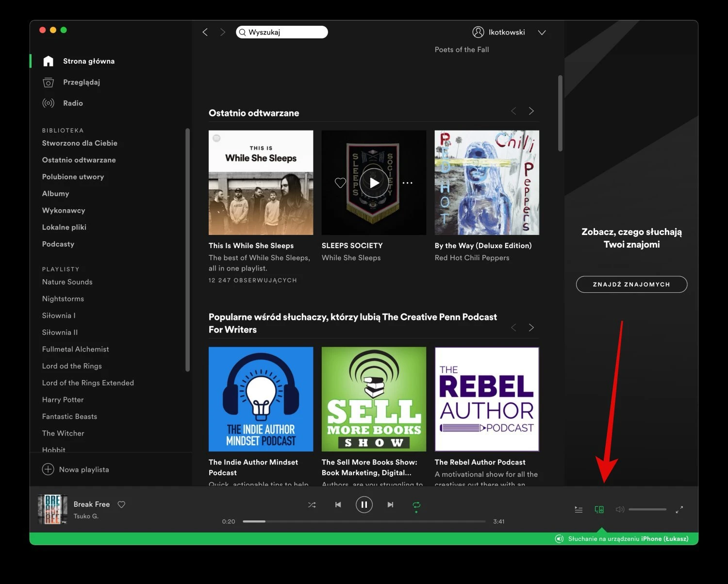Skip to next track

click(x=390, y=505)
